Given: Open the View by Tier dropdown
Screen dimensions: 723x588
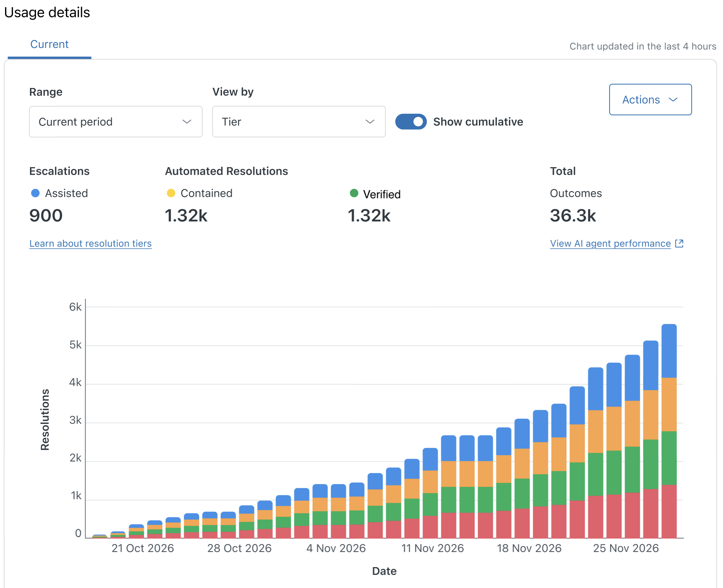Looking at the screenshot, I should click(299, 121).
